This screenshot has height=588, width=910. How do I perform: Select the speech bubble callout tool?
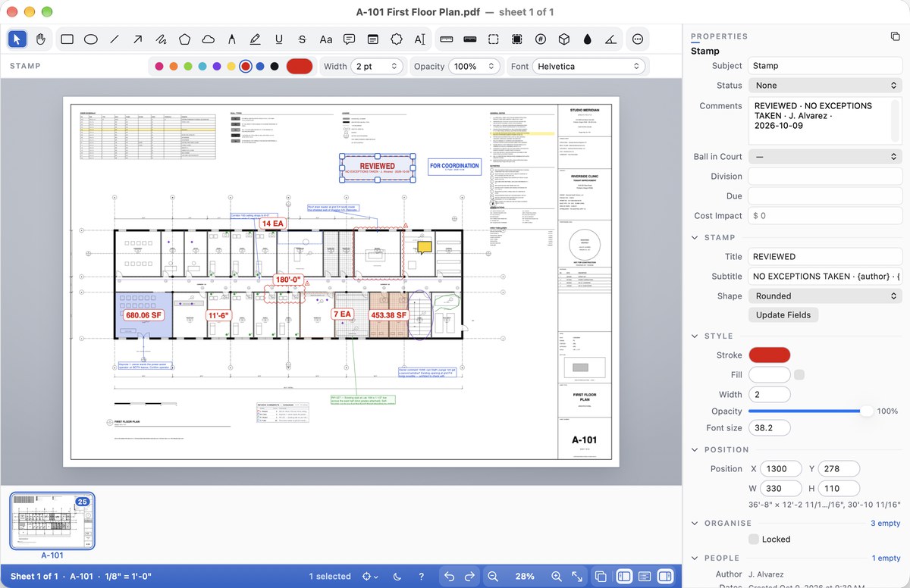click(x=350, y=39)
